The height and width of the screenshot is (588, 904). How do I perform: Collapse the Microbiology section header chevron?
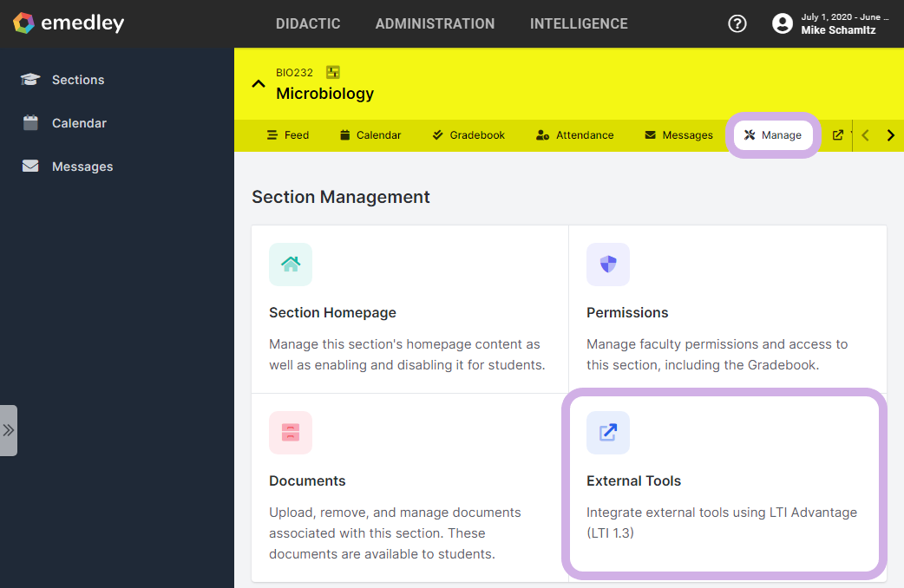point(258,84)
